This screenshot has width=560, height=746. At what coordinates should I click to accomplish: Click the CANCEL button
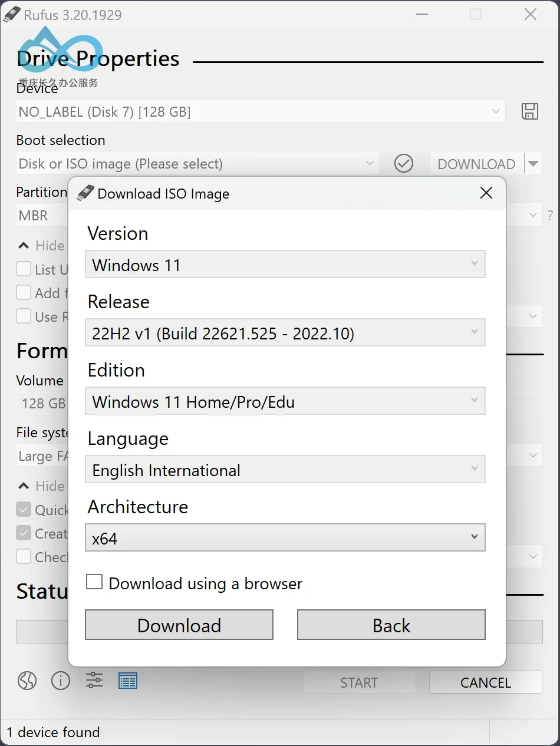click(486, 682)
